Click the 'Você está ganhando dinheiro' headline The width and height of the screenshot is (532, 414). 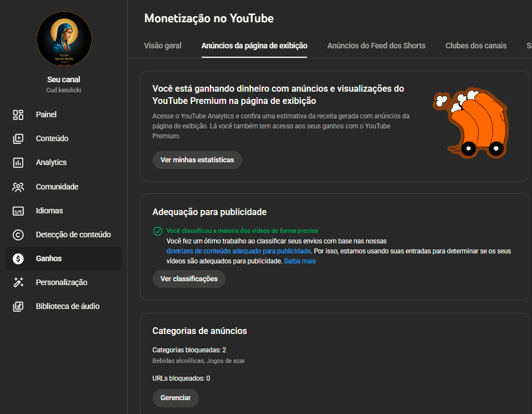click(x=278, y=95)
